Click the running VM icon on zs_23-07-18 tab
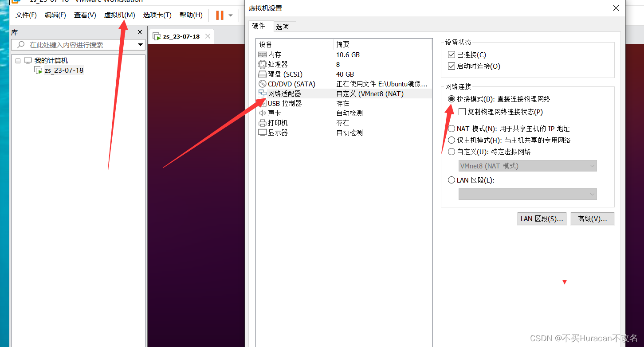644x347 pixels. [157, 37]
